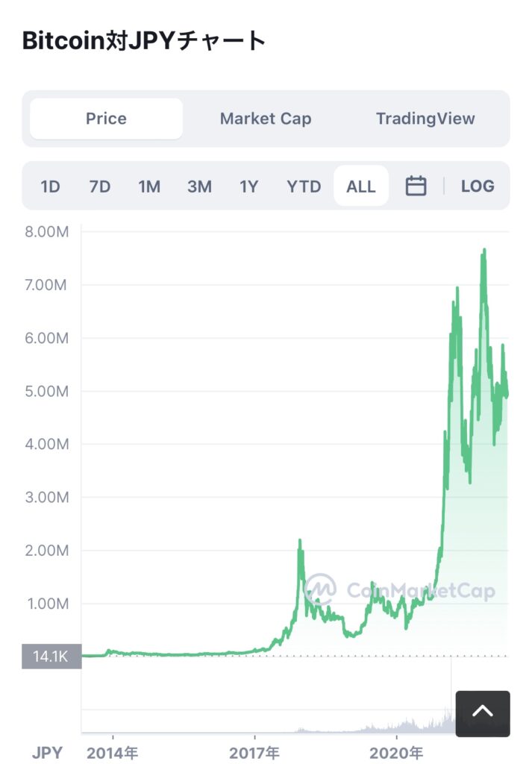Screen dimensions: 532x764
Task: Open the calendar date range picker
Action: (416, 186)
